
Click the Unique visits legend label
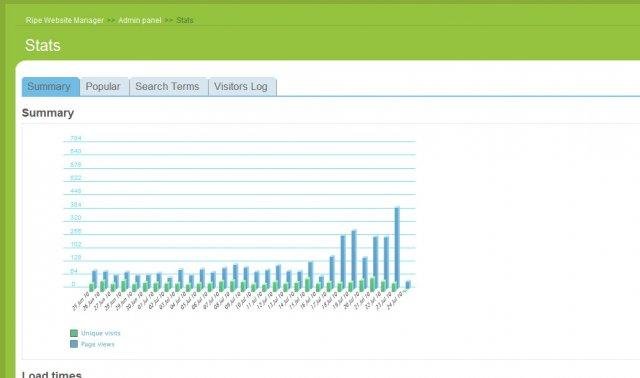coord(101,333)
